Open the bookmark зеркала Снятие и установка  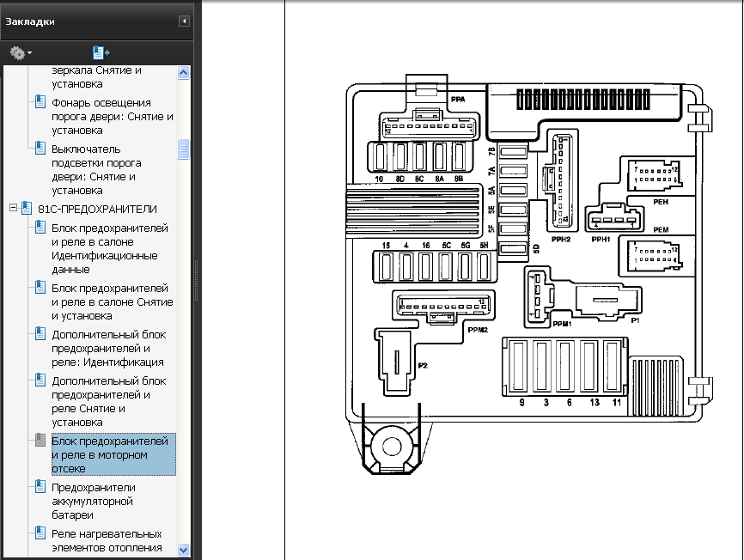96,77
